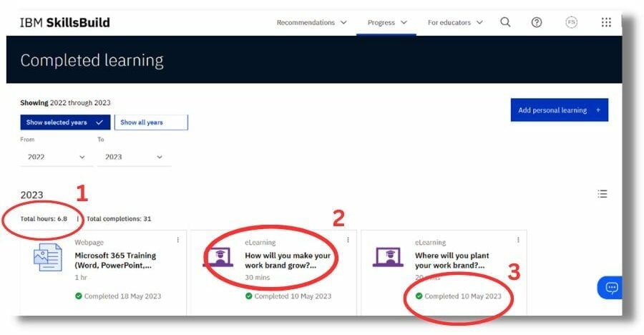The height and width of the screenshot is (335, 644).
Task: Open the For educators menu
Action: (x=455, y=22)
